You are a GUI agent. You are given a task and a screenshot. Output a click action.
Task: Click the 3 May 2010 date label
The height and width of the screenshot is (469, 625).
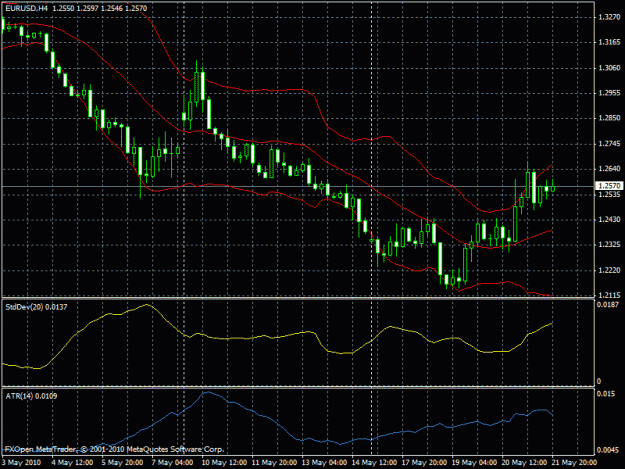(x=21, y=463)
